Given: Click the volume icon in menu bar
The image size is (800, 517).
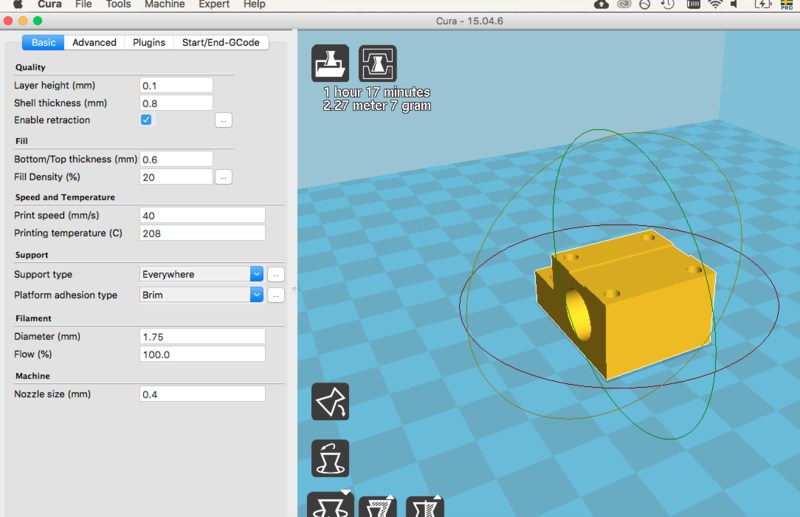Looking at the screenshot, I should pos(735,5).
